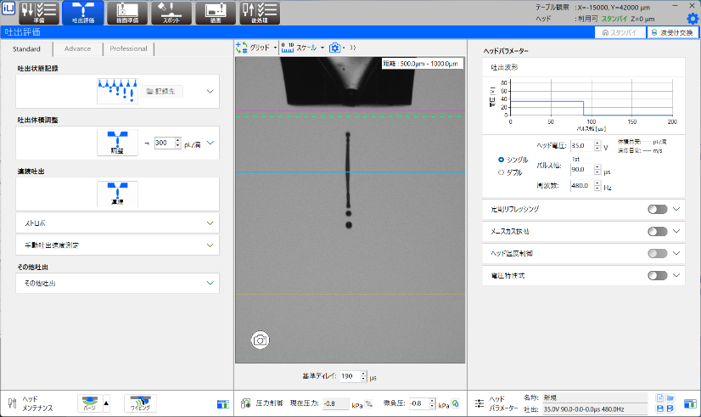The width and height of the screenshot is (701, 417).
Task: Toggle the head temperature control switch
Action: 657,253
